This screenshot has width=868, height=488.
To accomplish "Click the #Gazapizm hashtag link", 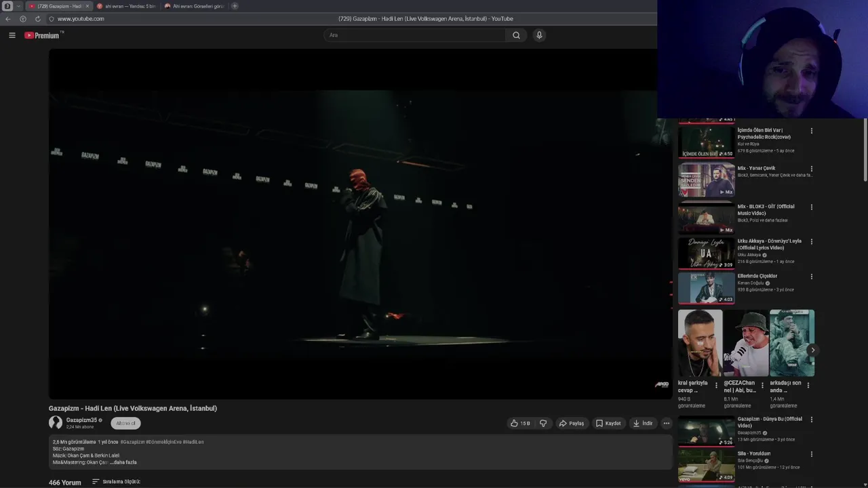I will coord(132,442).
